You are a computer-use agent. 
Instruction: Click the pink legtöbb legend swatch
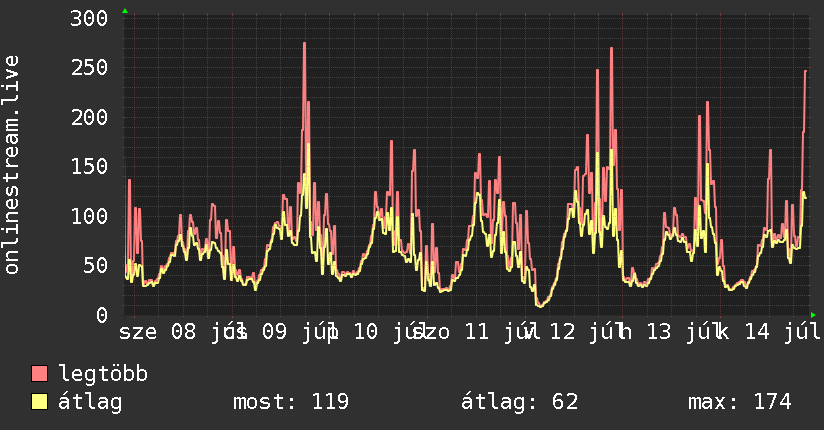(x=39, y=373)
